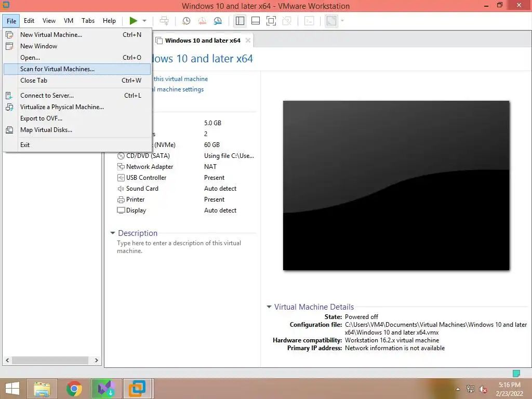The width and height of the screenshot is (532, 399).
Task: Click the network tray icon
Action: [471, 389]
